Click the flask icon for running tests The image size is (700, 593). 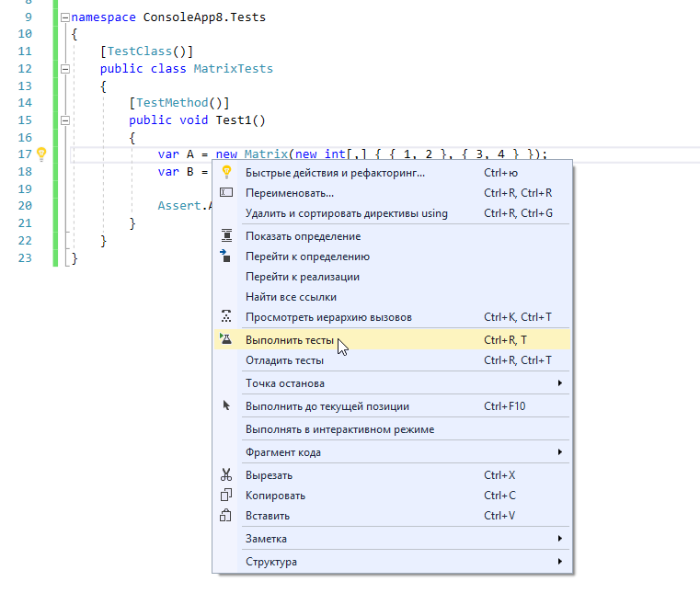click(226, 339)
